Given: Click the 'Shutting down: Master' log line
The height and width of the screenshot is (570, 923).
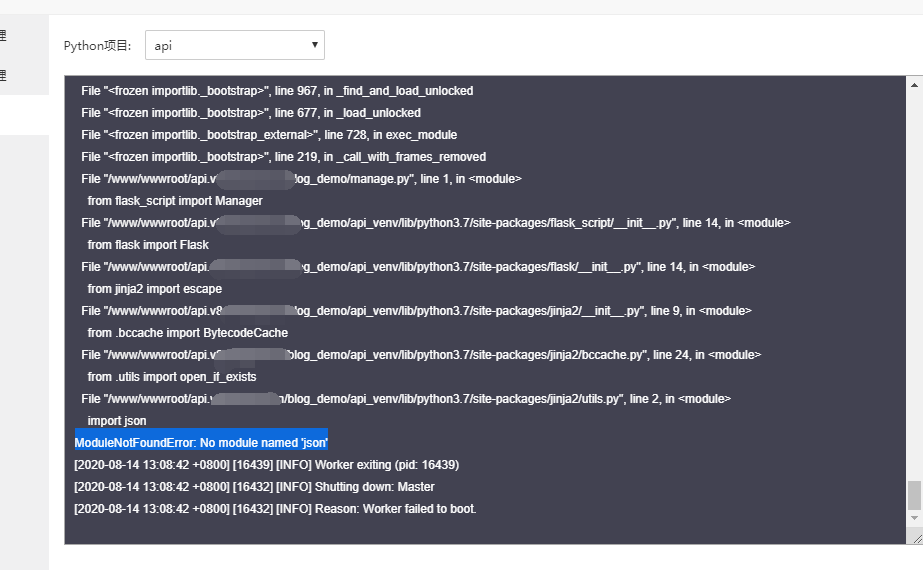Looking at the screenshot, I should pos(254,487).
